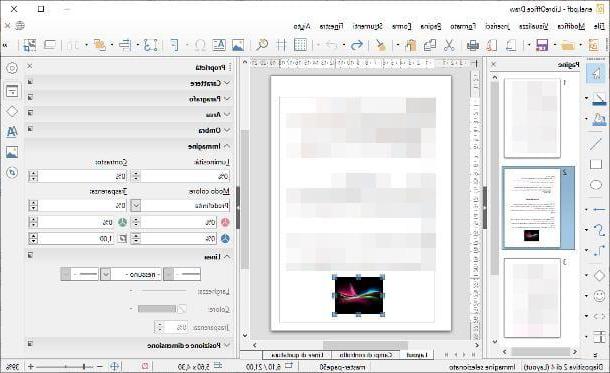Image resolution: width=610 pixels, height=373 pixels.
Task: Open the Gallery deck in the sidebar
Action: coord(12,152)
